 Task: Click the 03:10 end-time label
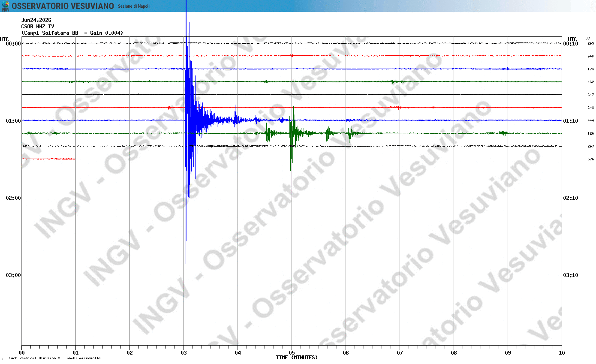pyautogui.click(x=571, y=275)
